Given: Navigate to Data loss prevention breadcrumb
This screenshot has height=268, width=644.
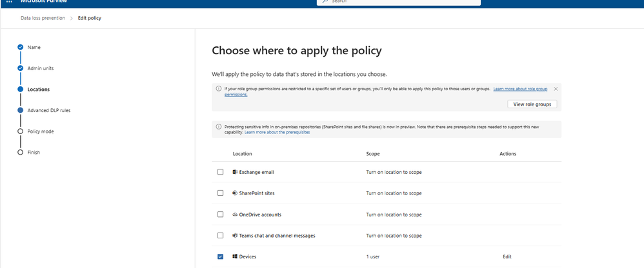Looking at the screenshot, I should tap(43, 18).
